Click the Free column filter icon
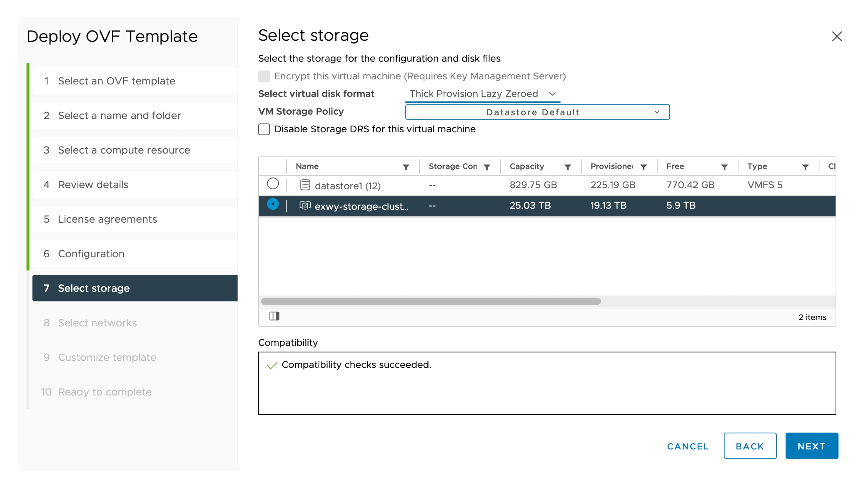This screenshot has height=488, width=868. tap(725, 167)
